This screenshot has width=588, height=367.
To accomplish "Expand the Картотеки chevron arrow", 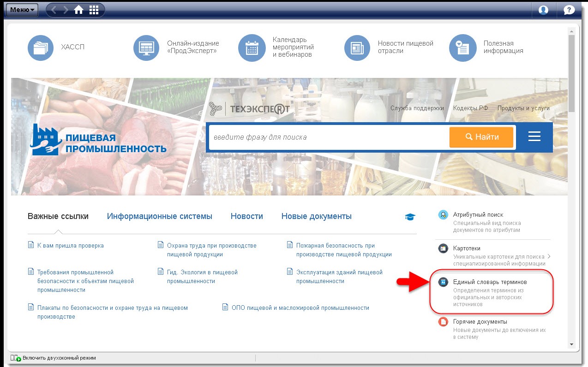I will pyautogui.click(x=549, y=256).
